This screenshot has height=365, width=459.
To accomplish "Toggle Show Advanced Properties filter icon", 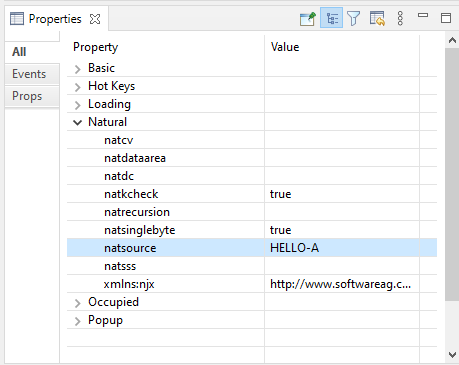I will coord(354,18).
